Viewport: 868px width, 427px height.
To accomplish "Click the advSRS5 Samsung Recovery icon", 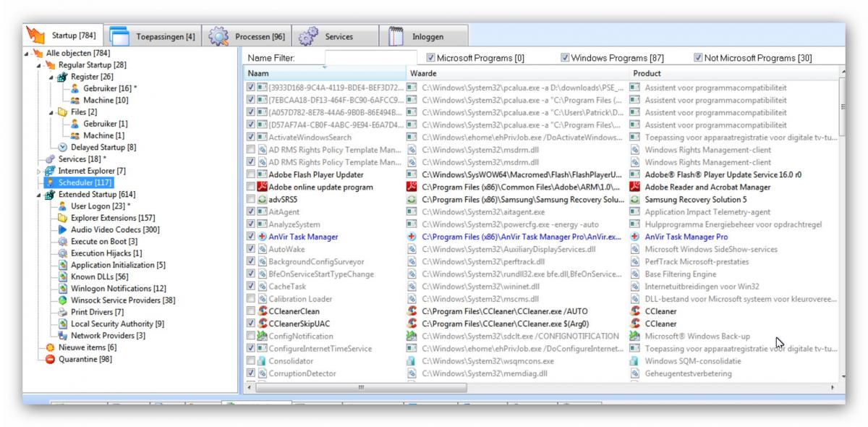I will point(263,199).
